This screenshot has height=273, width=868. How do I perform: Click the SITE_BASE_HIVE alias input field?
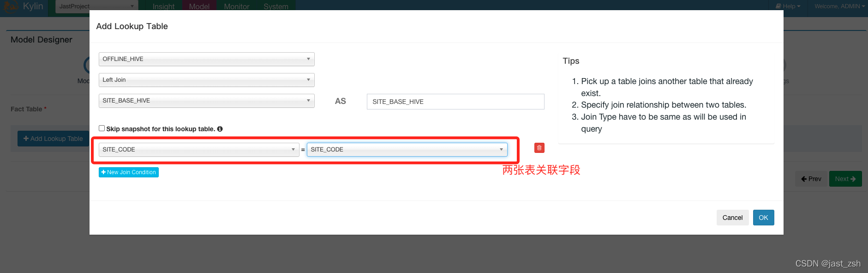pos(455,102)
